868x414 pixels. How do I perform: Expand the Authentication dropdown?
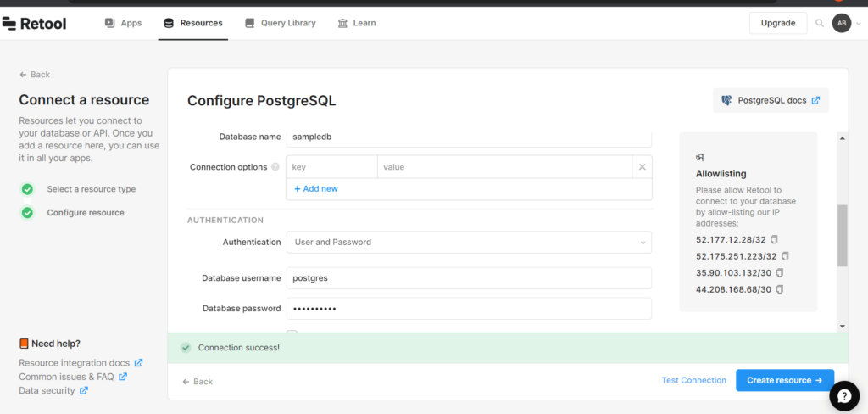[x=469, y=242]
